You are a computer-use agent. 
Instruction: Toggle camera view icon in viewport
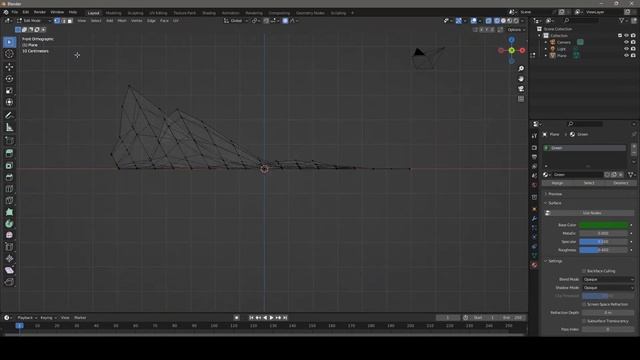(521, 89)
